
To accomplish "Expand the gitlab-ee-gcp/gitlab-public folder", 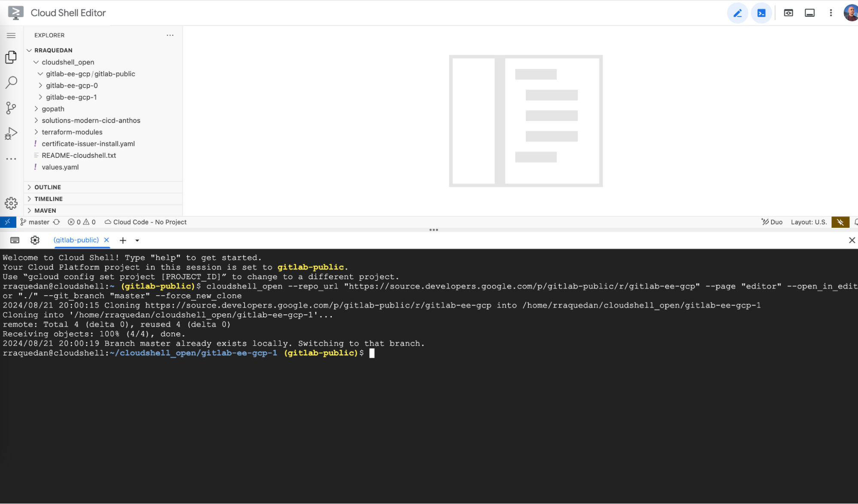I will (90, 74).
